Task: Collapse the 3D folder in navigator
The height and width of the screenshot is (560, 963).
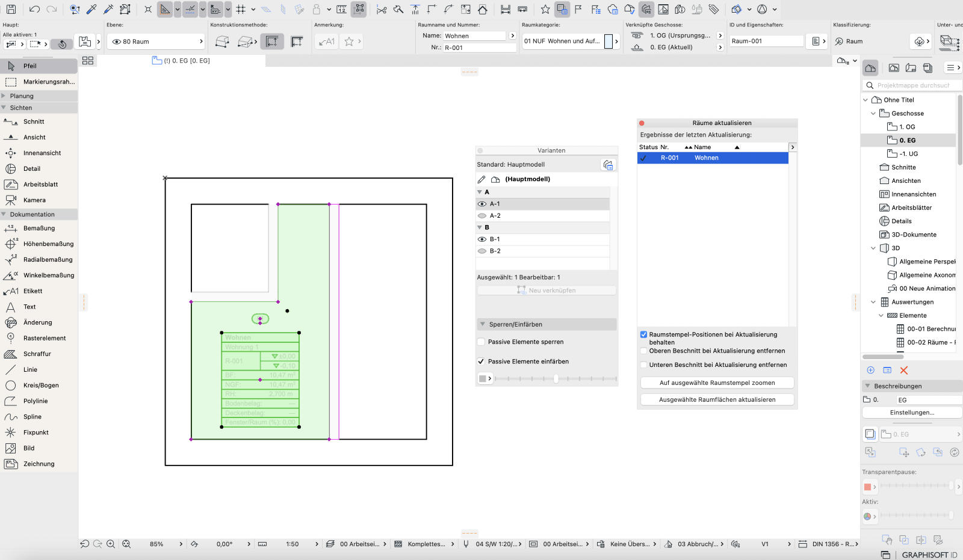Action: pyautogui.click(x=873, y=248)
